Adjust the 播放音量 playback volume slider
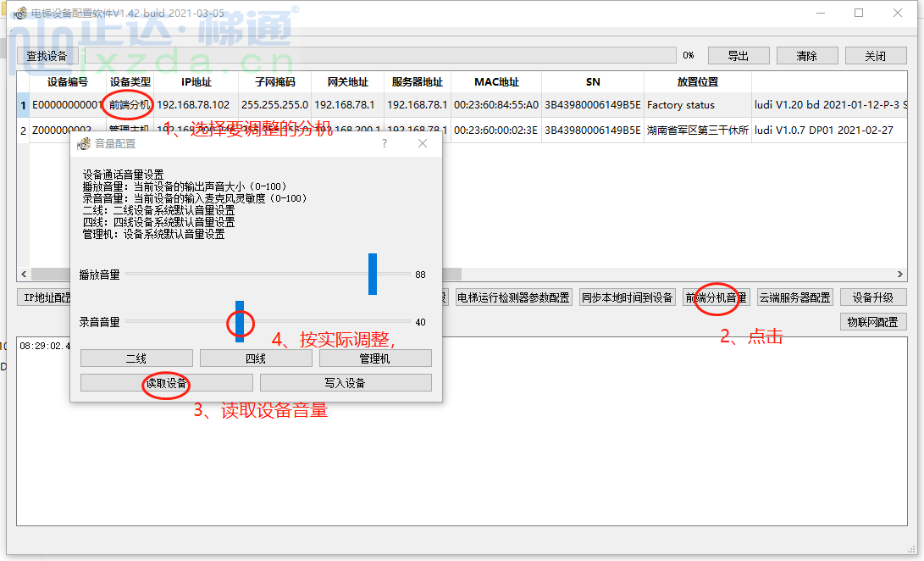 point(372,273)
